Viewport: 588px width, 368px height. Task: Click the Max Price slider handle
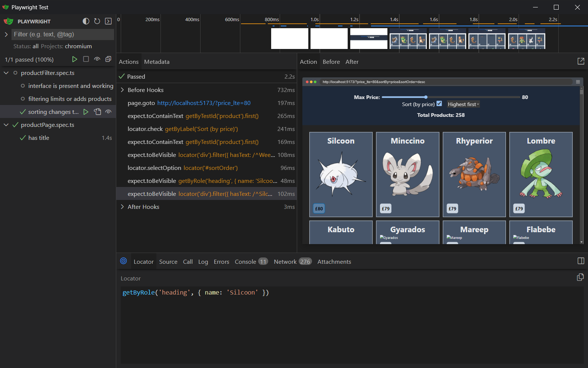click(426, 97)
